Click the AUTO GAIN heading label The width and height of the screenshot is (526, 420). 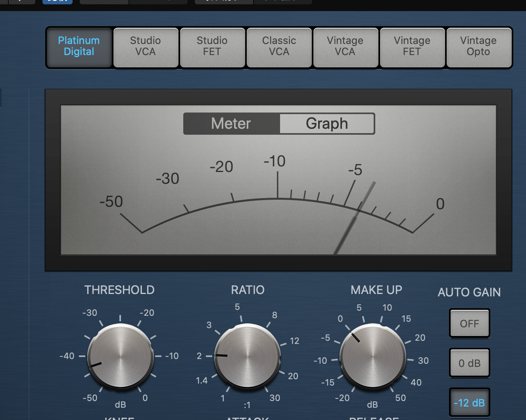[469, 292]
